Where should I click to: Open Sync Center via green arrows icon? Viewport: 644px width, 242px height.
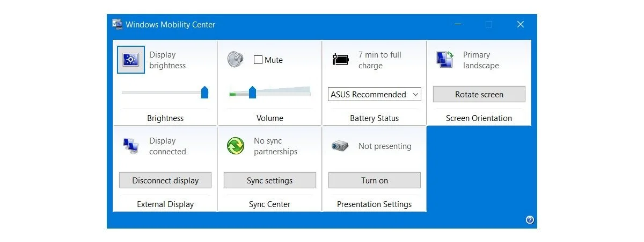tap(236, 146)
